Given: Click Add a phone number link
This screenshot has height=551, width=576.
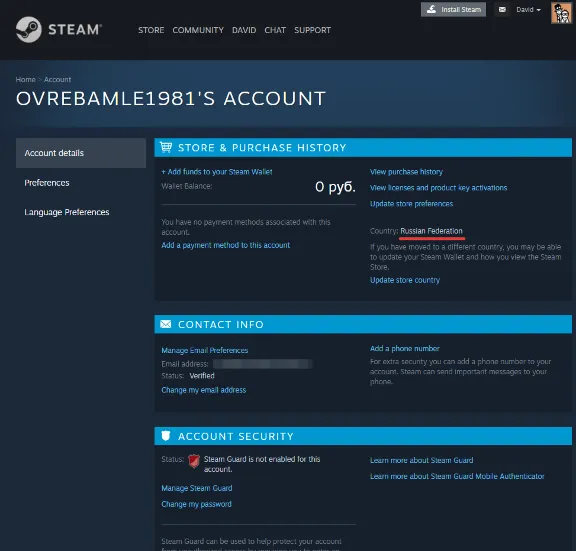Looking at the screenshot, I should (404, 348).
